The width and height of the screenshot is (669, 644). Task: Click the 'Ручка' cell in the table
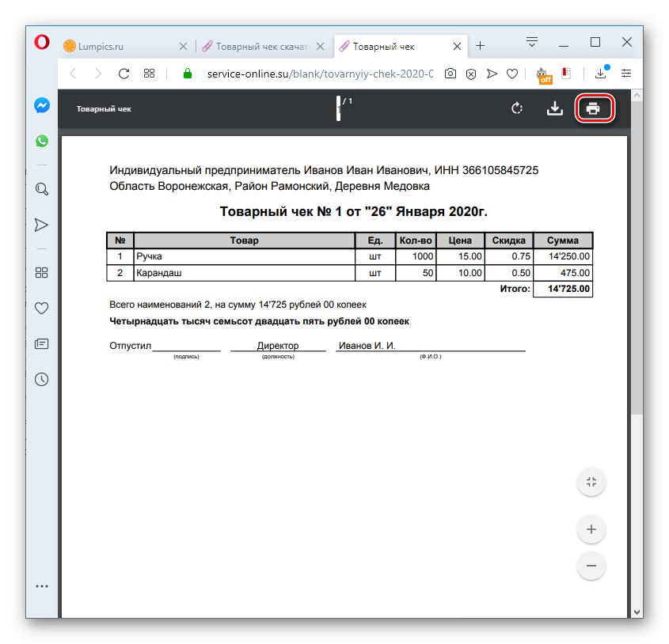point(244,256)
